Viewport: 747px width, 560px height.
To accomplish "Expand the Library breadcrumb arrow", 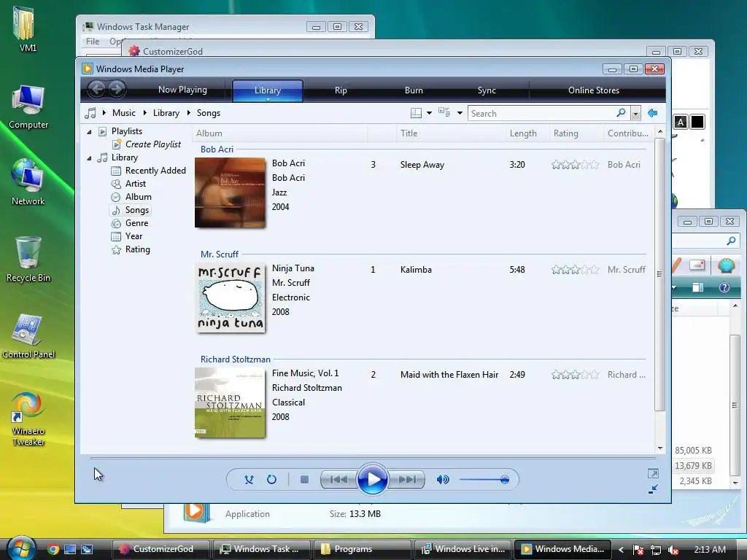I will point(145,113).
